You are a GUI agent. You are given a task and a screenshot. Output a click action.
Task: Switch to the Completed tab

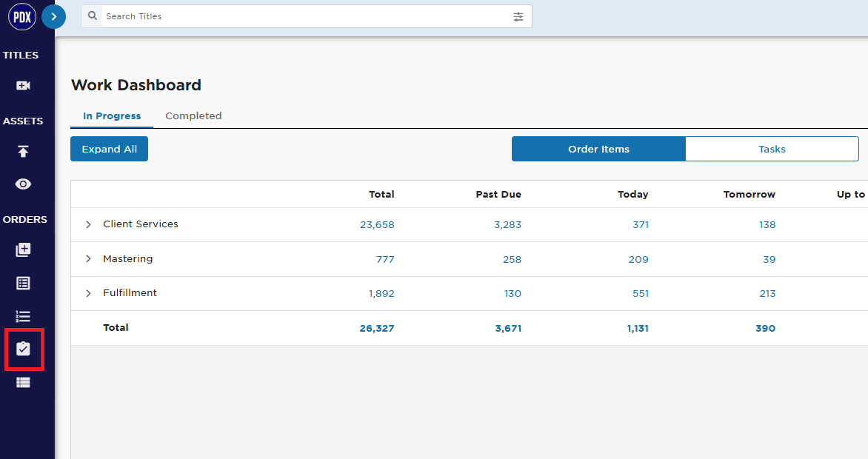point(193,115)
